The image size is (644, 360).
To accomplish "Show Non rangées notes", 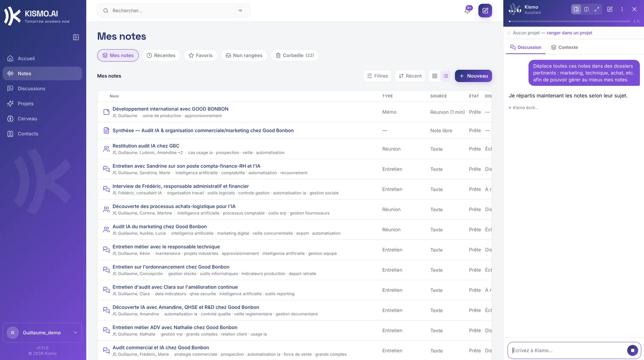I will click(x=244, y=55).
